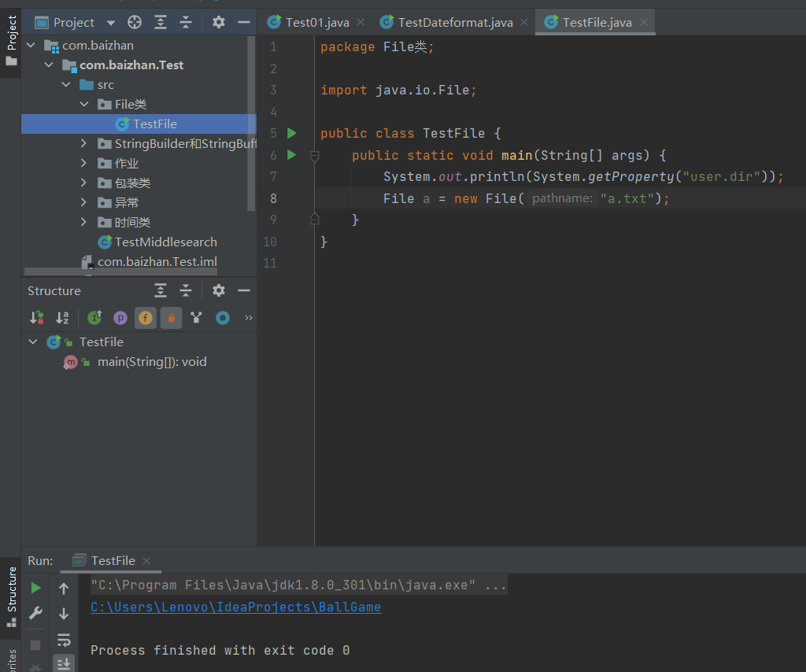This screenshot has width=806, height=672.
Task: Click the import java.io.File statement
Action: pos(398,90)
